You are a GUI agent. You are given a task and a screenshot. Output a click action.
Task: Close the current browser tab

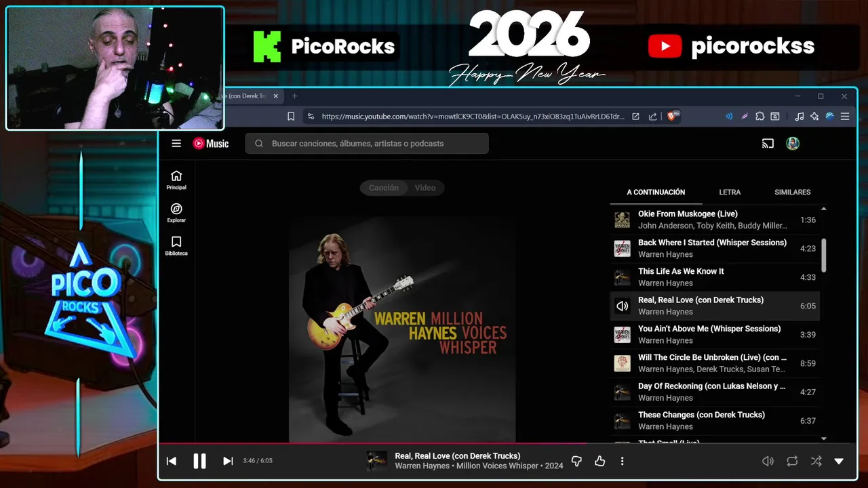(275, 96)
